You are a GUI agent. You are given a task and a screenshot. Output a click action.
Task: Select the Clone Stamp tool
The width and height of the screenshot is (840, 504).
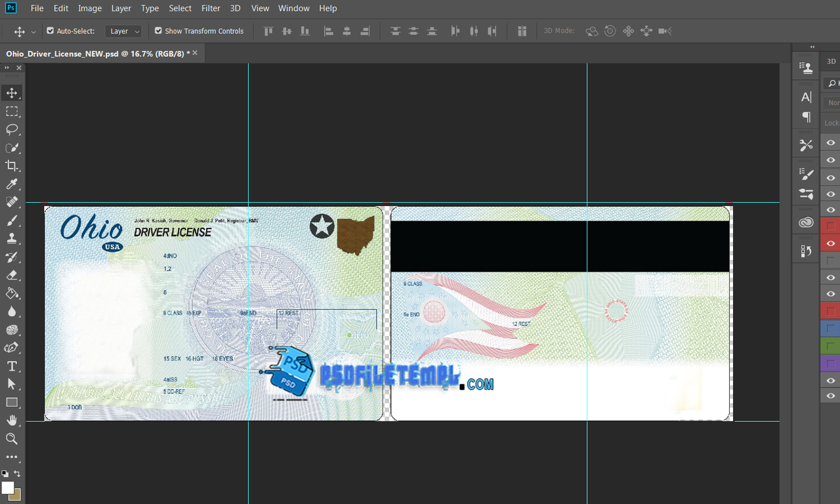12,238
